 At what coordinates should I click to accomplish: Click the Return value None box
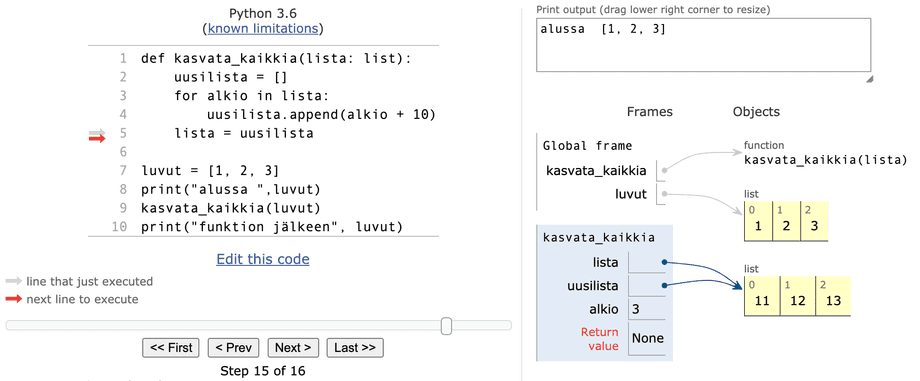pos(648,338)
